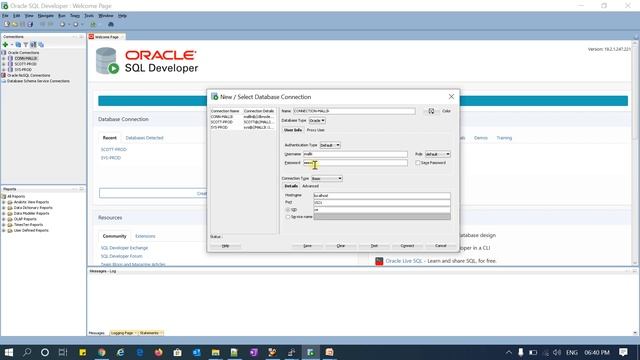Open Chrome from taskbar
The image size is (640, 360).
(x=102, y=352)
